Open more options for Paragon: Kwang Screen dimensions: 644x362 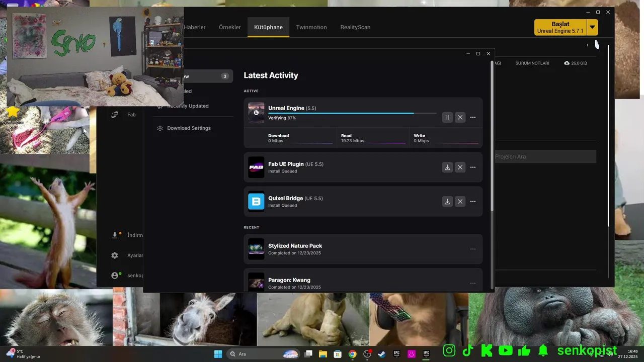point(472,283)
